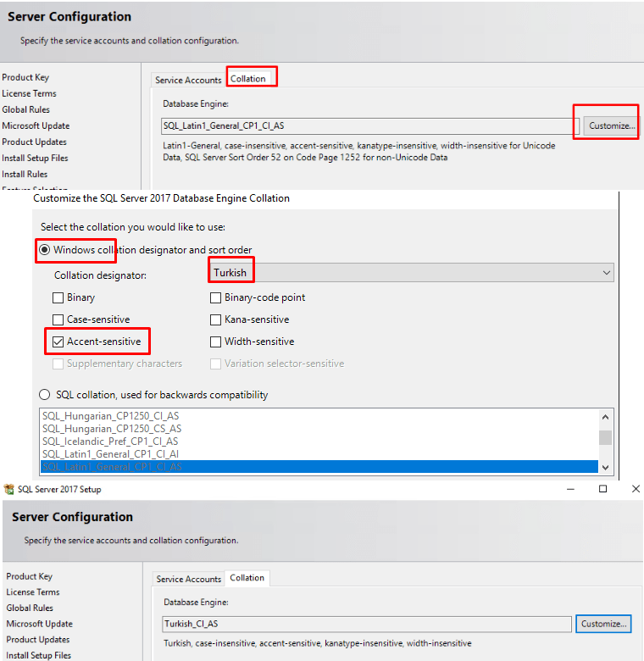Image resolution: width=644 pixels, height=661 pixels.
Task: Click Customize beside the SQL_Latin1_General_CP1_CI_AS field
Action: coord(611,126)
